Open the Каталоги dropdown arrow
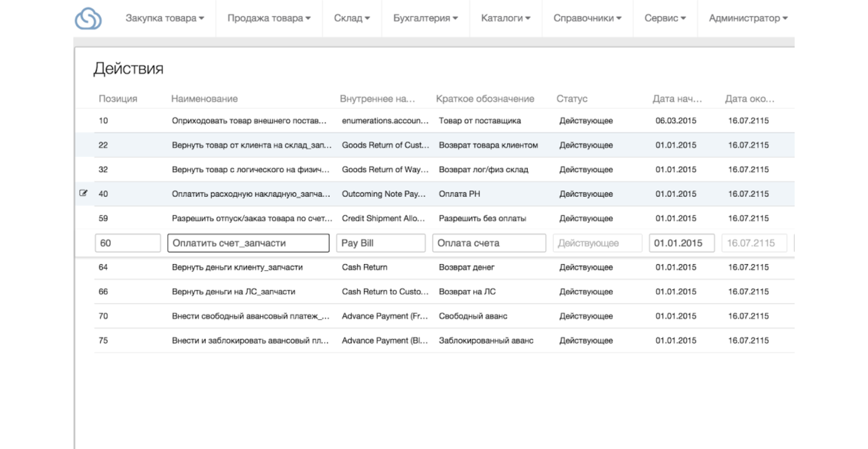Screen dimensions: 868x449 (x=528, y=18)
